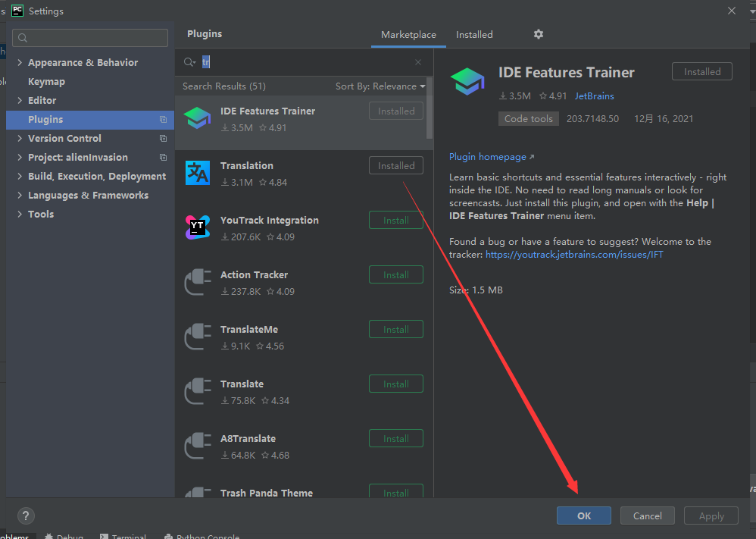
Task: Click the PyCharm logo in the Settings title bar
Action: [17, 11]
